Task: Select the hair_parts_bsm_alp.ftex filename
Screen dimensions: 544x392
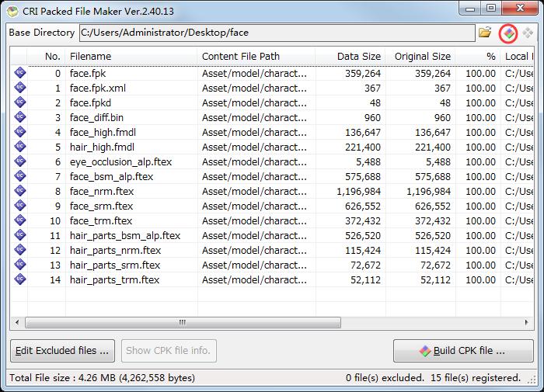Action: 125,235
